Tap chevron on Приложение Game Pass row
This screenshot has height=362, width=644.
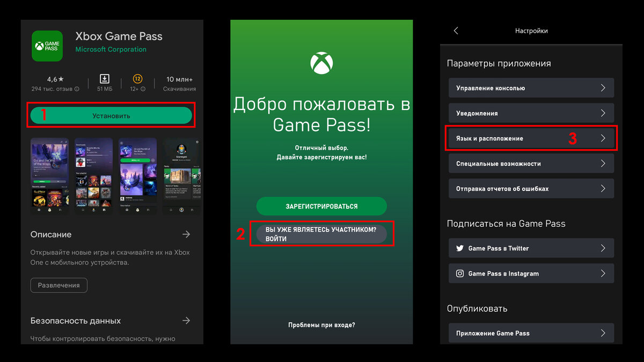pos(603,333)
